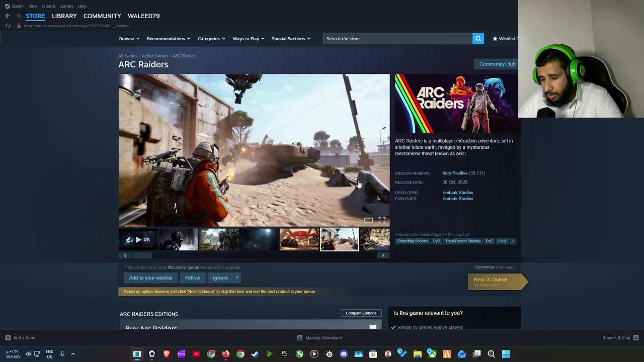Click the screenshot strip scrollbar handle

point(142,255)
